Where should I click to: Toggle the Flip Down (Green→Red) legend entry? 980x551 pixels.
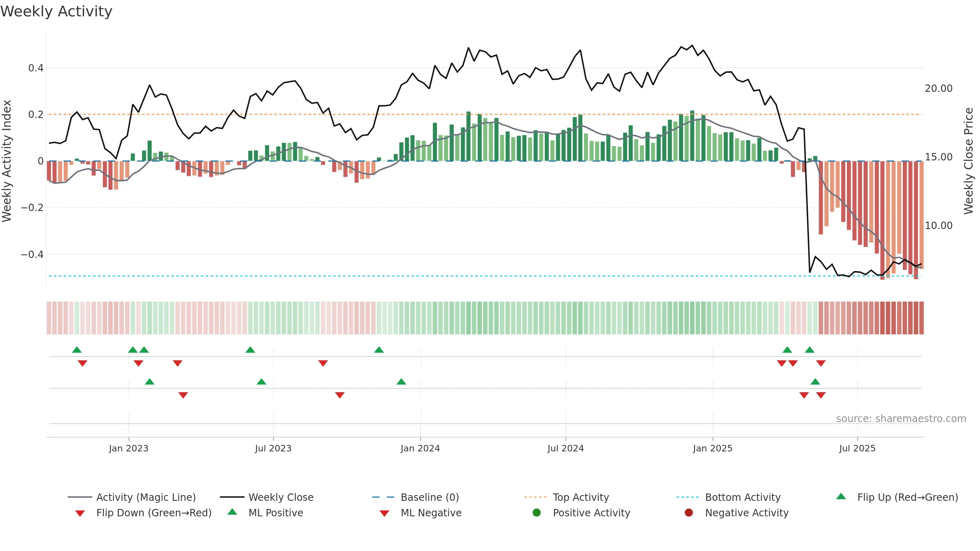[x=143, y=513]
